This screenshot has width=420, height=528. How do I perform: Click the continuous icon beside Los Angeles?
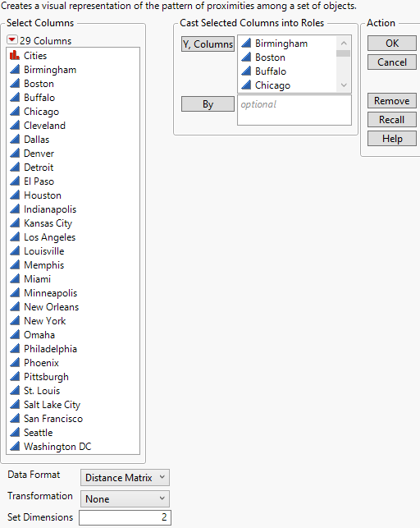[15, 237]
